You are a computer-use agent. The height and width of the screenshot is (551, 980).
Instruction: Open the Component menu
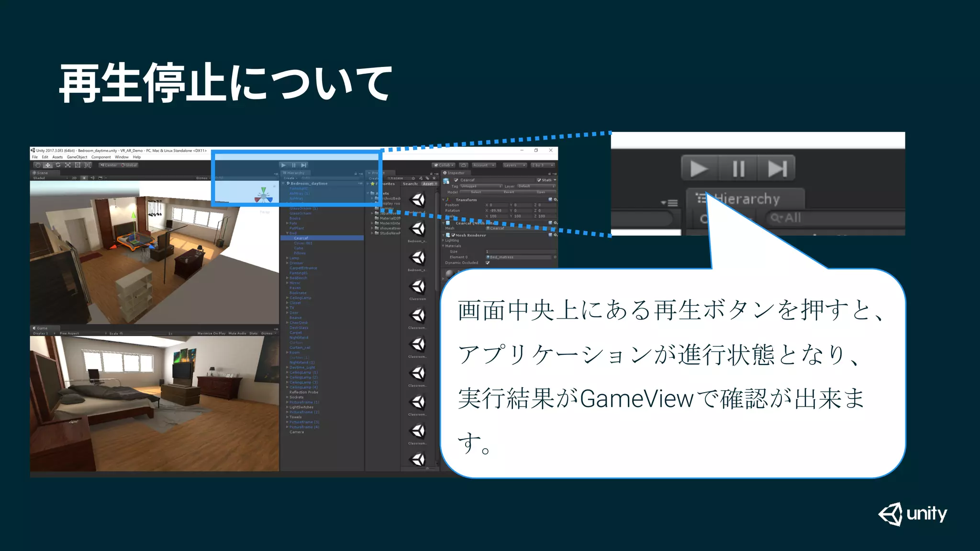pyautogui.click(x=101, y=157)
